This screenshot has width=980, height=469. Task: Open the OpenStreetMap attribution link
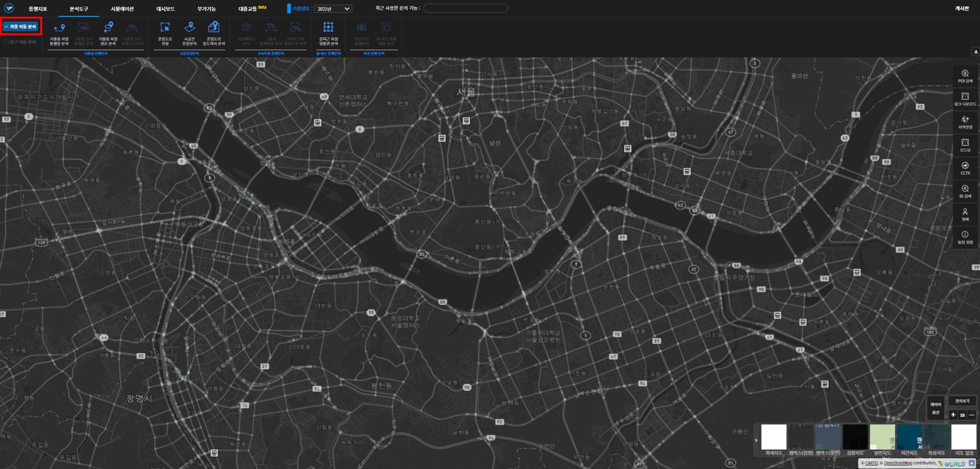(x=898, y=463)
